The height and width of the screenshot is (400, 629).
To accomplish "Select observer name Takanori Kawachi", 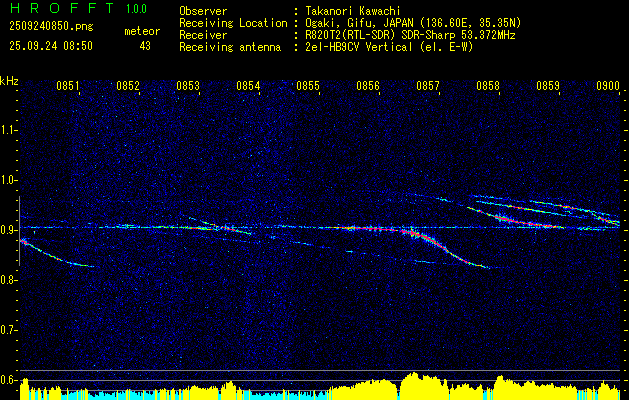I will tap(353, 11).
